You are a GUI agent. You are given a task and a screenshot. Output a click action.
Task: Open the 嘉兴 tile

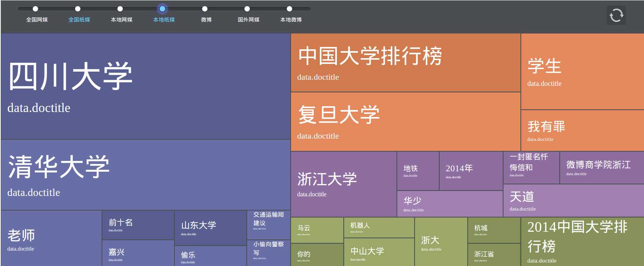coord(138,253)
